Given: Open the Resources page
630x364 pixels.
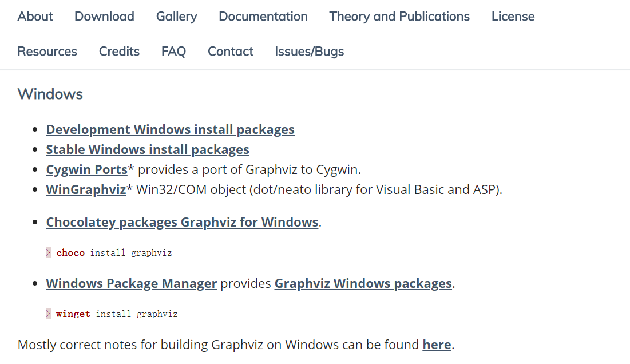Looking at the screenshot, I should click(47, 52).
